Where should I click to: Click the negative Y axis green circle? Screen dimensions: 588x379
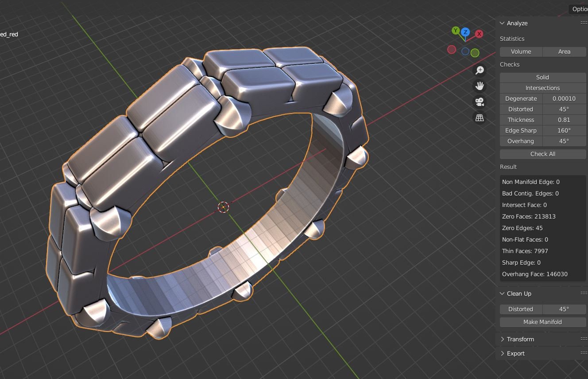(475, 53)
